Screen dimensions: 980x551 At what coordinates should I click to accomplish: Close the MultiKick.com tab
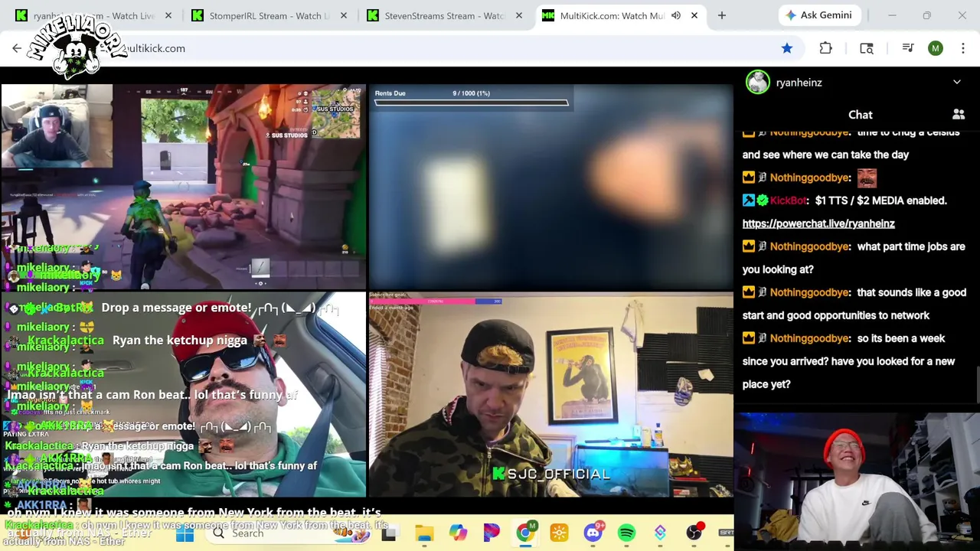[694, 15]
